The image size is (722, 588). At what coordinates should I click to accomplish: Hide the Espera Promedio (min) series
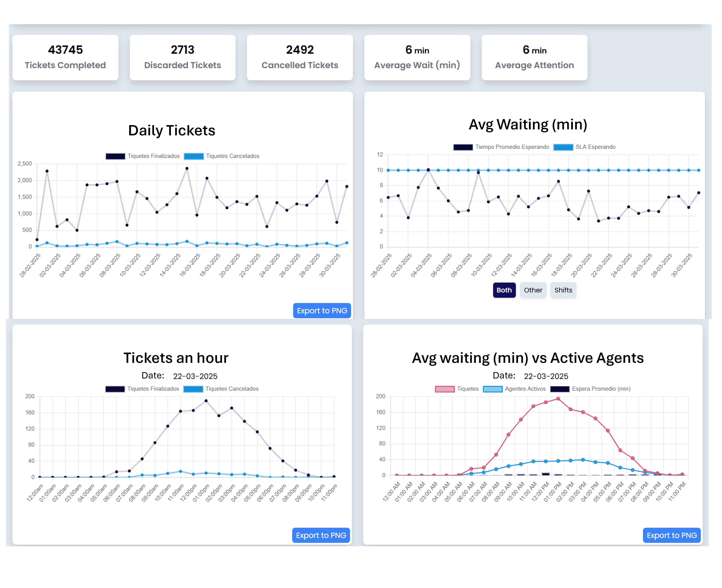click(559, 389)
